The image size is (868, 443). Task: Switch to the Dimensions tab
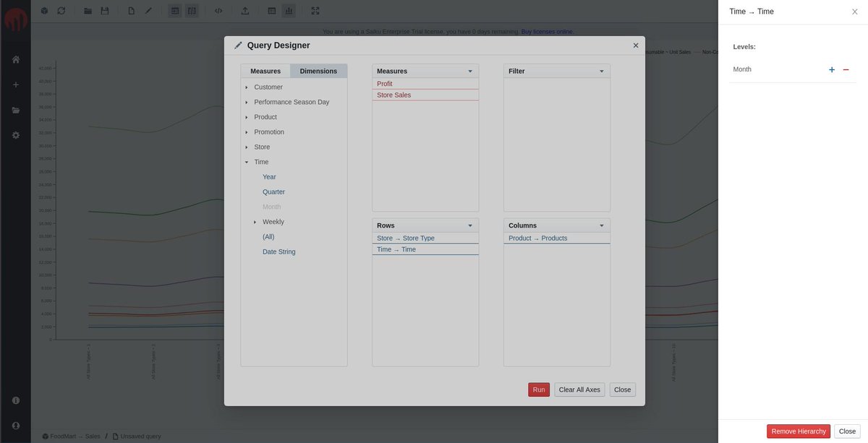click(x=318, y=71)
